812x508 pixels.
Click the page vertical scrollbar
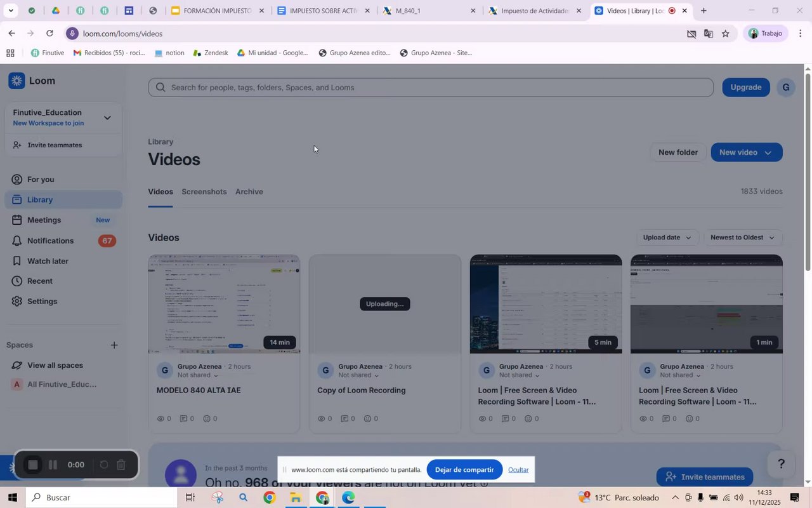(808, 171)
